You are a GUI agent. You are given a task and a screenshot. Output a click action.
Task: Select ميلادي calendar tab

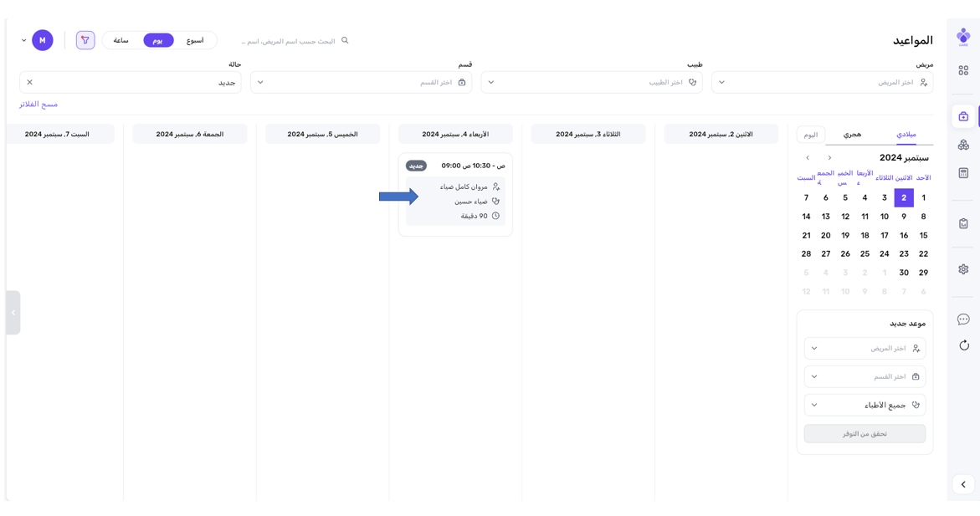(906, 135)
